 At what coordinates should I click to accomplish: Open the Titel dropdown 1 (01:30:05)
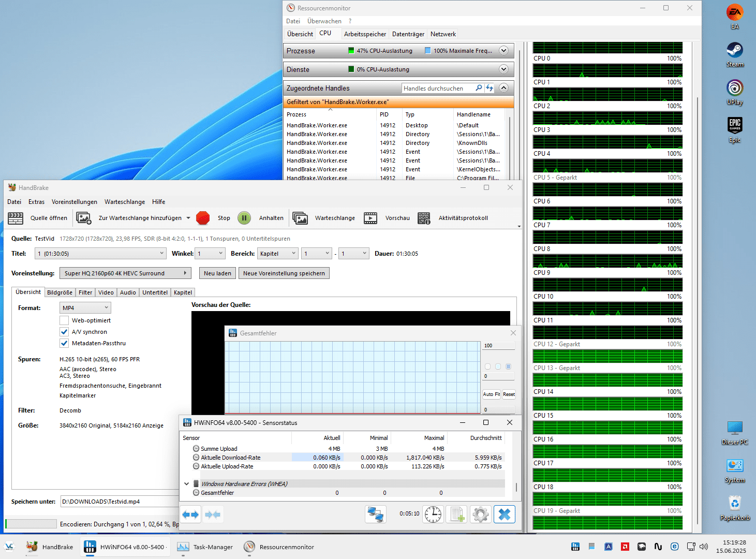point(100,254)
